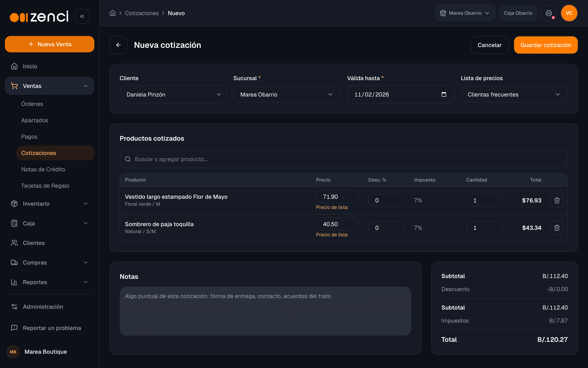Open the VC user avatar menu
This screenshot has width=588, height=368.
(x=569, y=13)
